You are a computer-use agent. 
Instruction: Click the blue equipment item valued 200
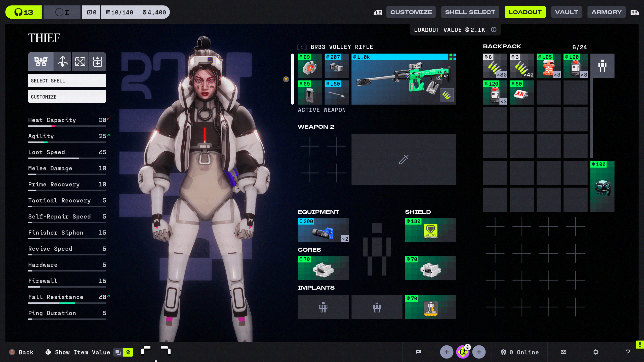click(x=323, y=230)
